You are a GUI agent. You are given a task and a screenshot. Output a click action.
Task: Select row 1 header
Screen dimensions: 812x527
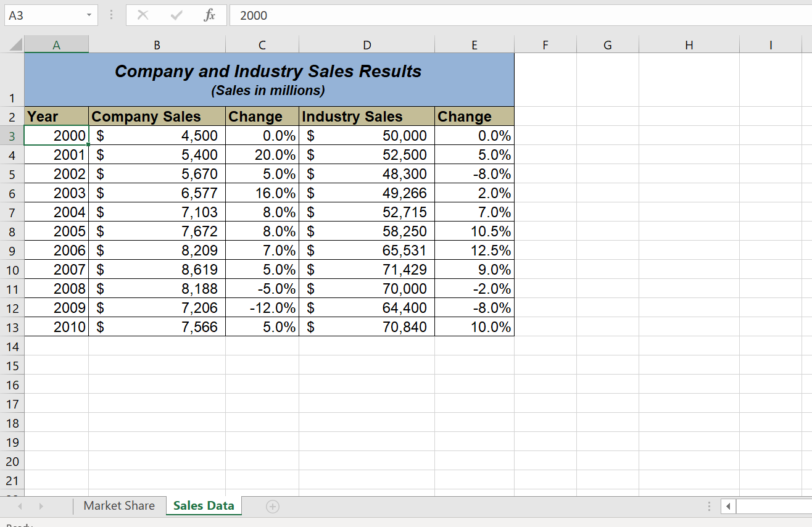[12, 80]
